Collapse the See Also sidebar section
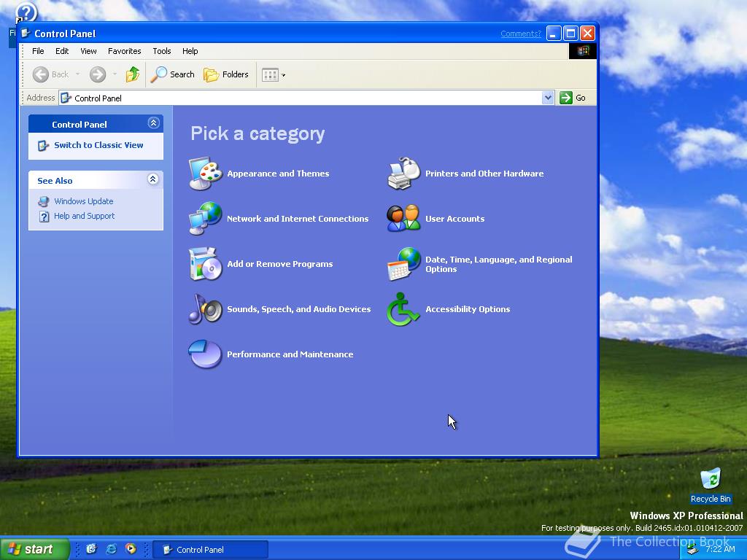 (x=153, y=179)
